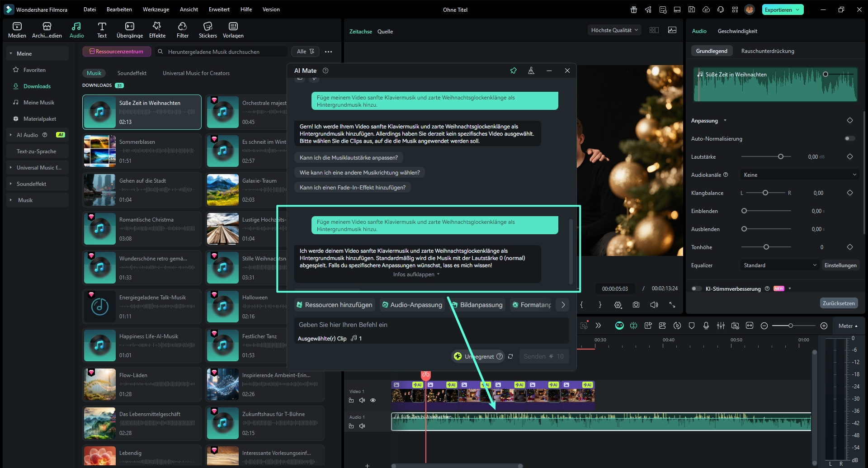Click the Ressourcenzentrum button
This screenshot has height=468, width=868.
pos(116,52)
